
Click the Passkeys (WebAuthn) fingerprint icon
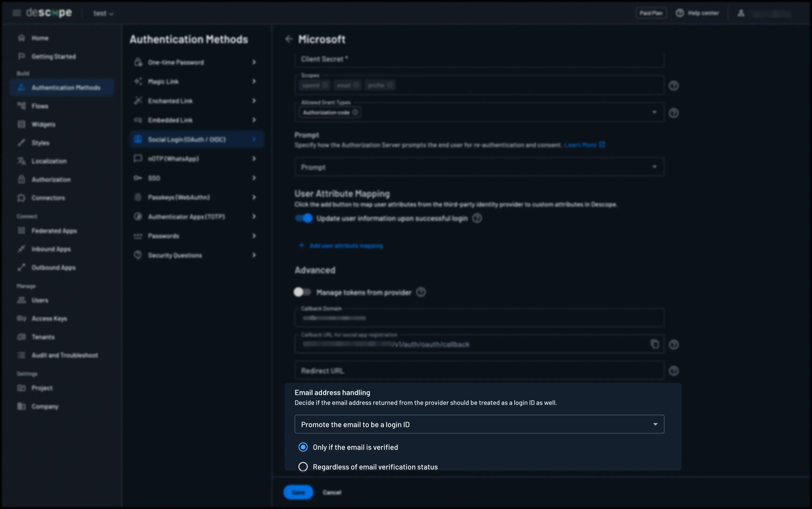pos(138,197)
